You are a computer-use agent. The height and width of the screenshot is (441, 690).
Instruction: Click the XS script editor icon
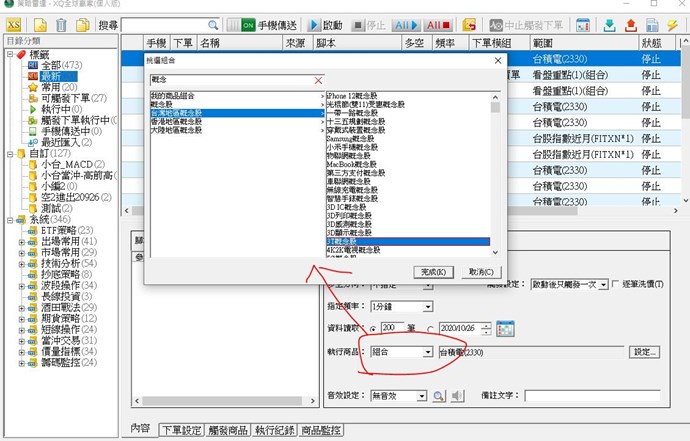click(x=15, y=24)
